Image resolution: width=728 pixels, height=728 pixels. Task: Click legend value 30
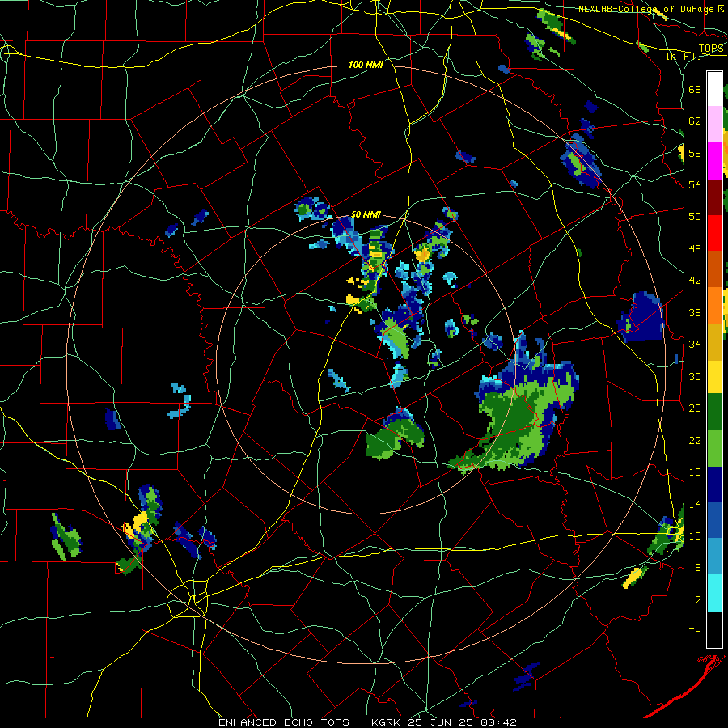click(695, 376)
